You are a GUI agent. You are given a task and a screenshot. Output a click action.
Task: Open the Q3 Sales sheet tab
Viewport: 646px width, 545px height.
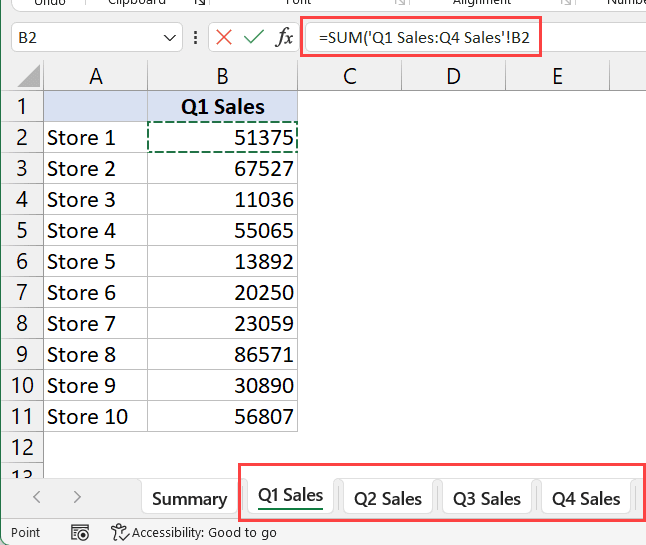(x=487, y=498)
